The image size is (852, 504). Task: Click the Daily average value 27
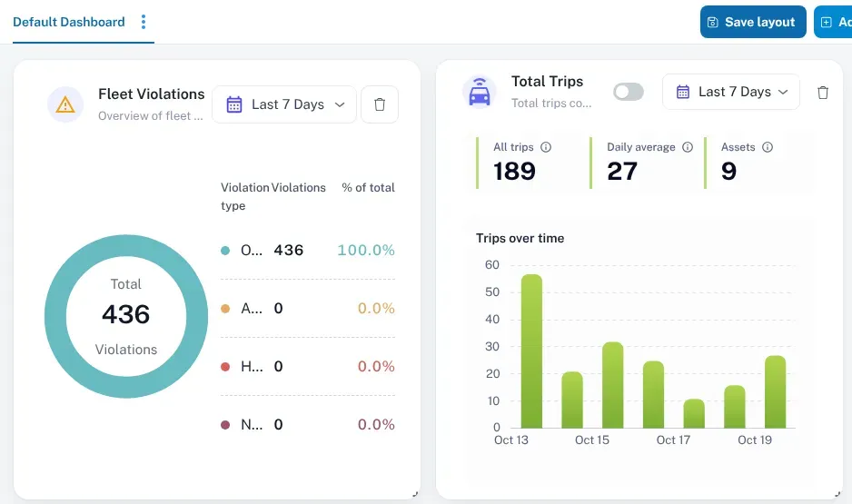(622, 171)
